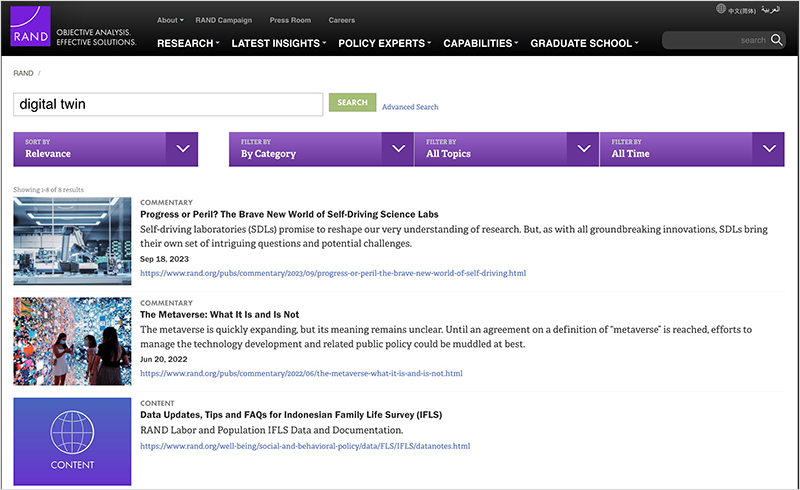This screenshot has width=800, height=490.
Task: Click 'Showing 1-8 of 8 results' text
Action: point(48,189)
